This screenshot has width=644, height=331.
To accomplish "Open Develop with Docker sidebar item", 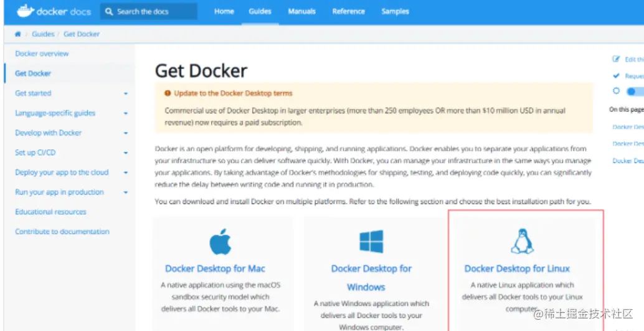I will 49,133.
